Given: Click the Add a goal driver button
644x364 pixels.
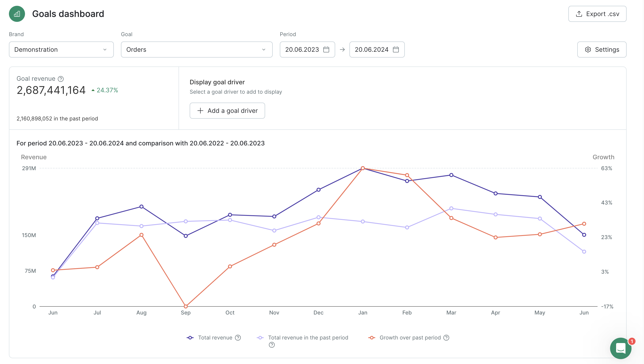Looking at the screenshot, I should pyautogui.click(x=227, y=110).
